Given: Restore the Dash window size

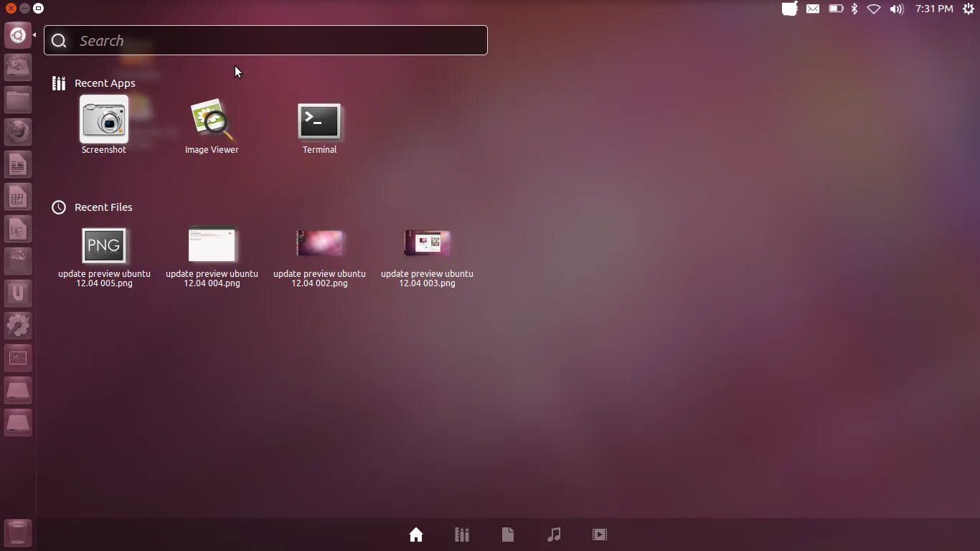Looking at the screenshot, I should pyautogui.click(x=38, y=8).
